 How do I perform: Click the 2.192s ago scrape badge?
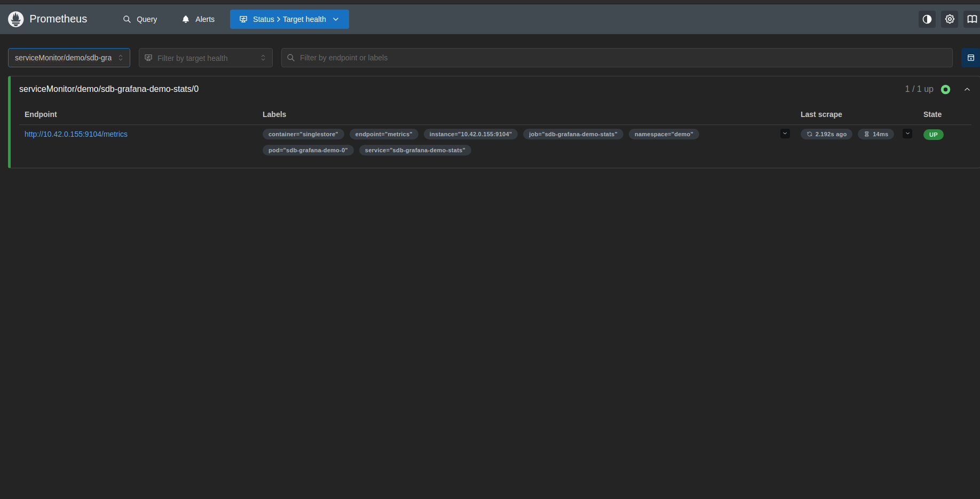click(x=826, y=134)
